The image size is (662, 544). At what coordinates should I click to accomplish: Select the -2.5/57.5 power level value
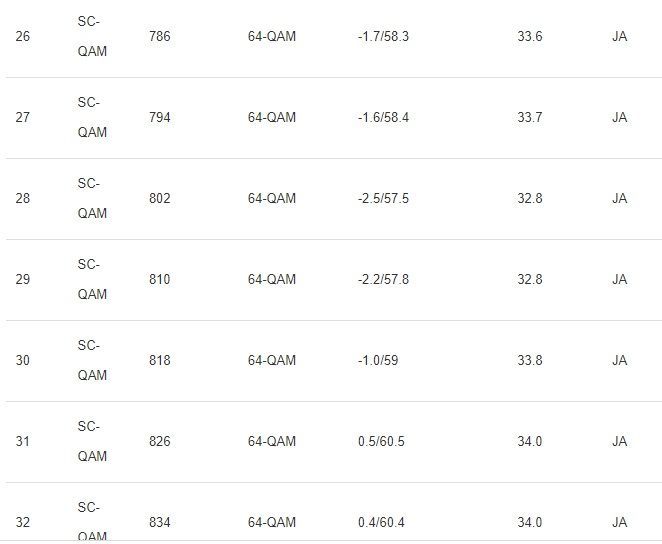tap(383, 199)
